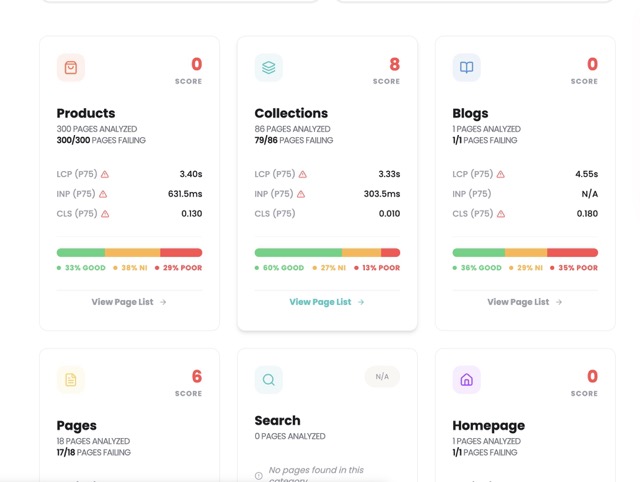The height and width of the screenshot is (482, 640).
Task: Click the N/A badge on Search card
Action: (x=382, y=376)
